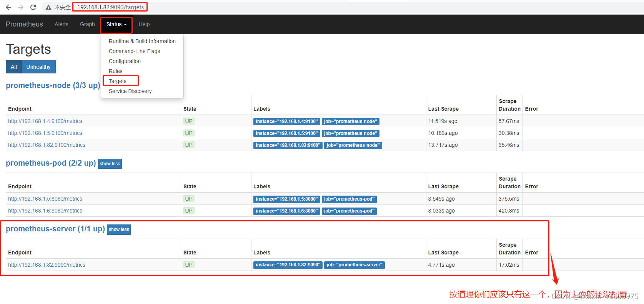This screenshot has height=304, width=644.
Task: Open endpoint http://192.168.1.4:9100/metrics
Action: pyautogui.click(x=45, y=121)
